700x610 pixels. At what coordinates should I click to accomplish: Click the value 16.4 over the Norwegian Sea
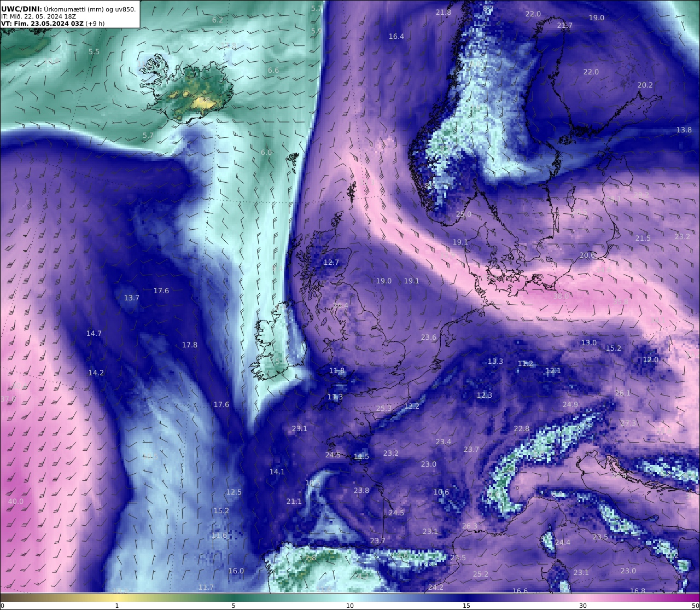(396, 36)
